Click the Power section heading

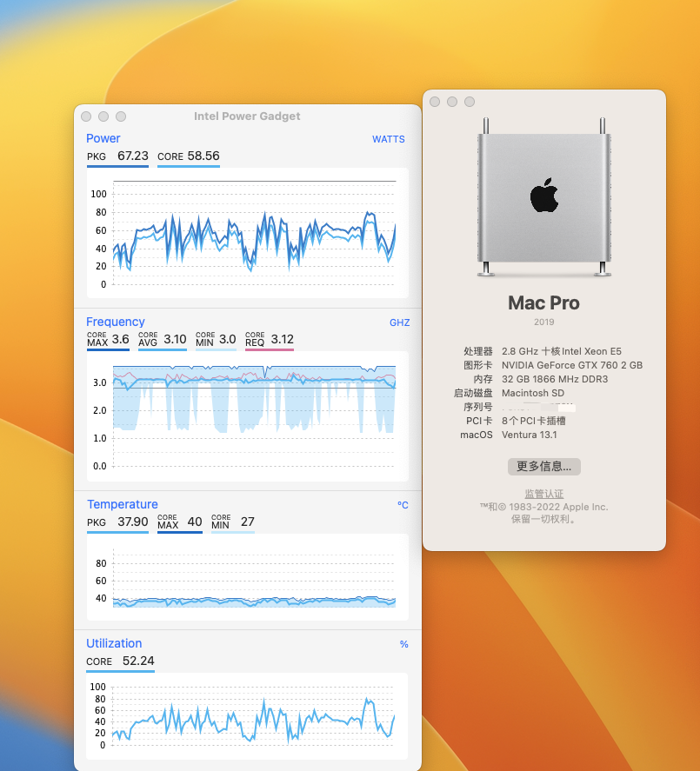(x=103, y=139)
